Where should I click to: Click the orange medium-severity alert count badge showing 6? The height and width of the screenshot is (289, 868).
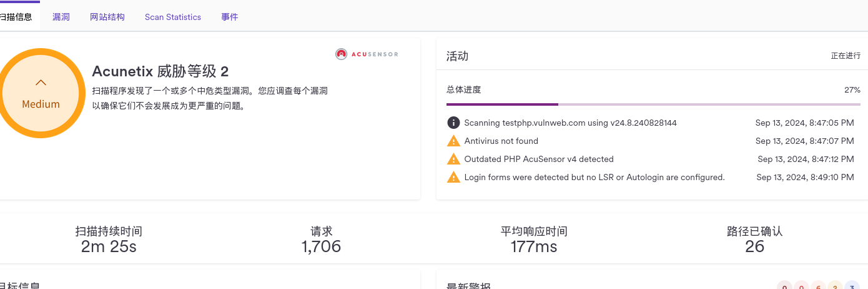pyautogui.click(x=818, y=286)
